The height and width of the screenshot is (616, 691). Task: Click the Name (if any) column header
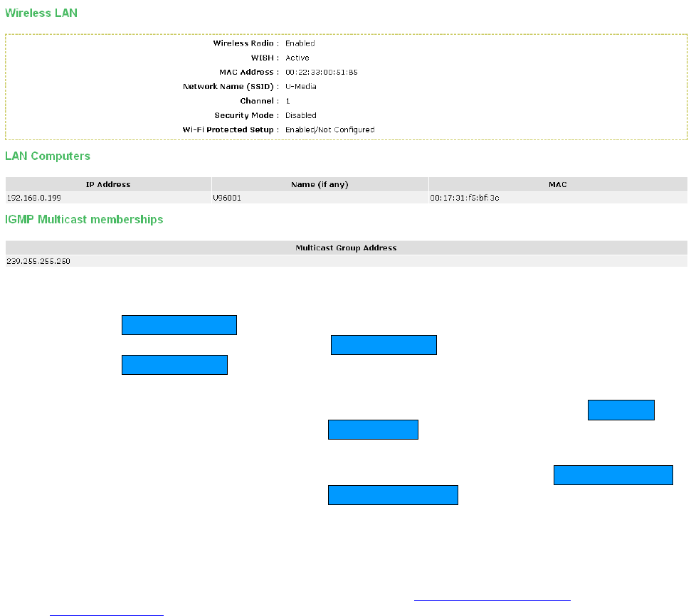click(320, 184)
